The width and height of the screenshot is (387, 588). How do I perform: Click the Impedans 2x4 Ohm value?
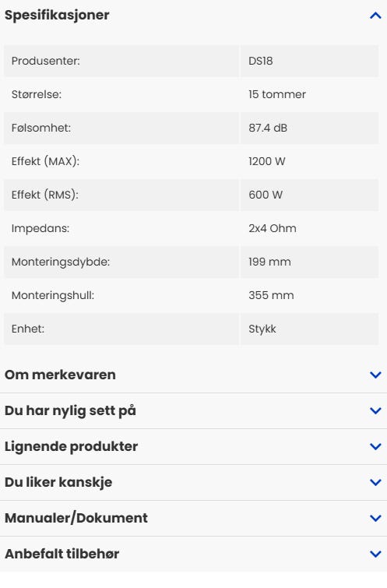coord(273,228)
